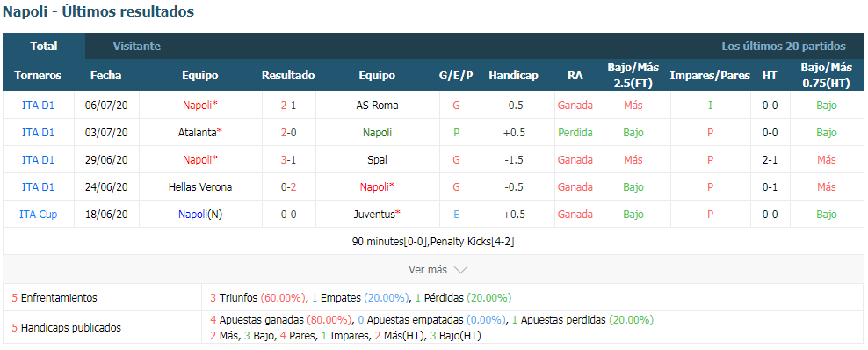Switch to the Visitante tab
The image size is (868, 350).
click(x=137, y=47)
